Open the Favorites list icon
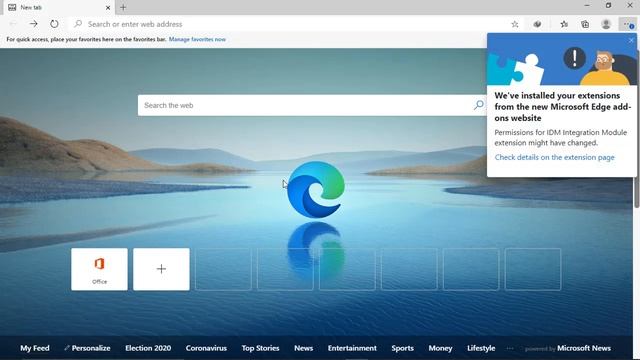 564,24
